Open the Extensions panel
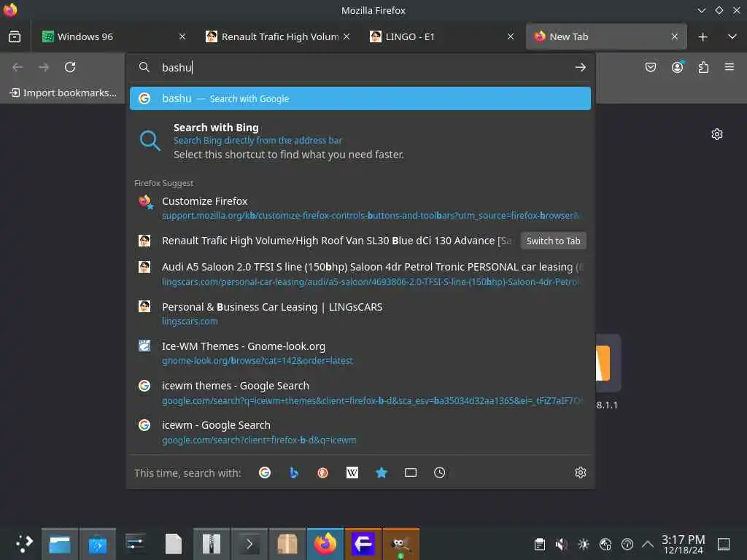Viewport: 747px width, 560px height. pos(703,67)
